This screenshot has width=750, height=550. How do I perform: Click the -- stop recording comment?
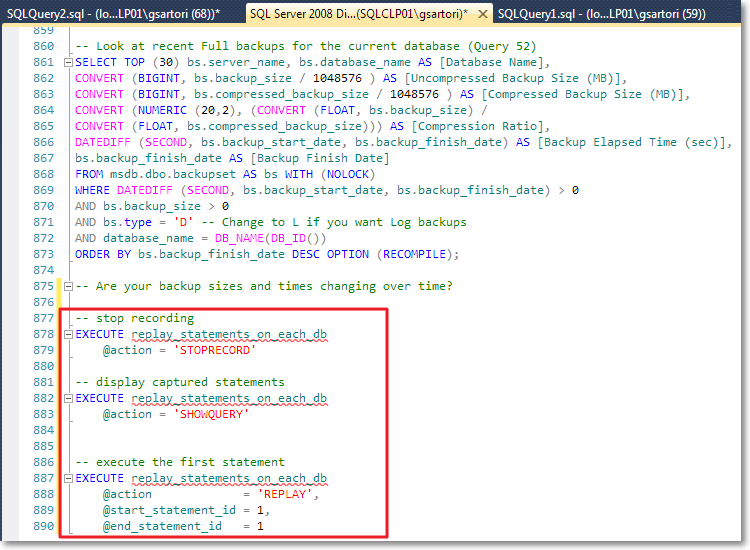click(135, 318)
